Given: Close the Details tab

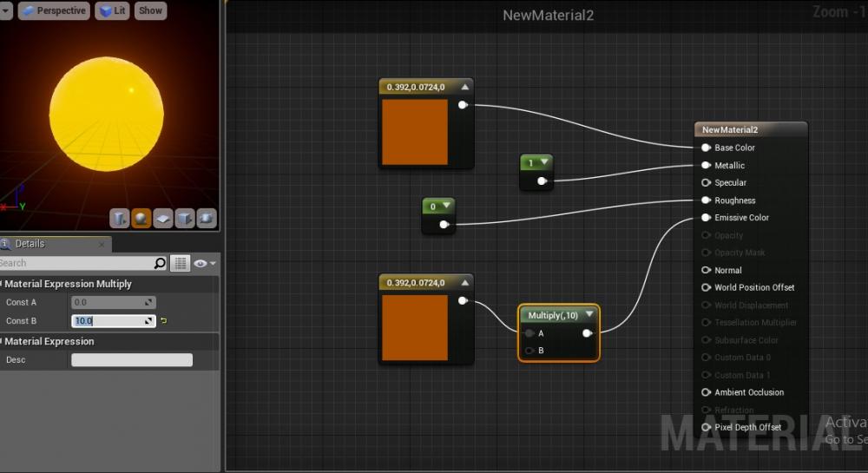Looking at the screenshot, I should (102, 244).
